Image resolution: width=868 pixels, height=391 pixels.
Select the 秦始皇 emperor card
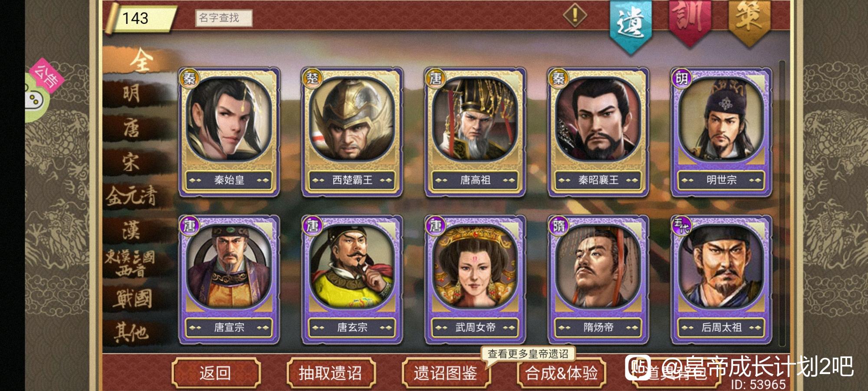coord(229,132)
